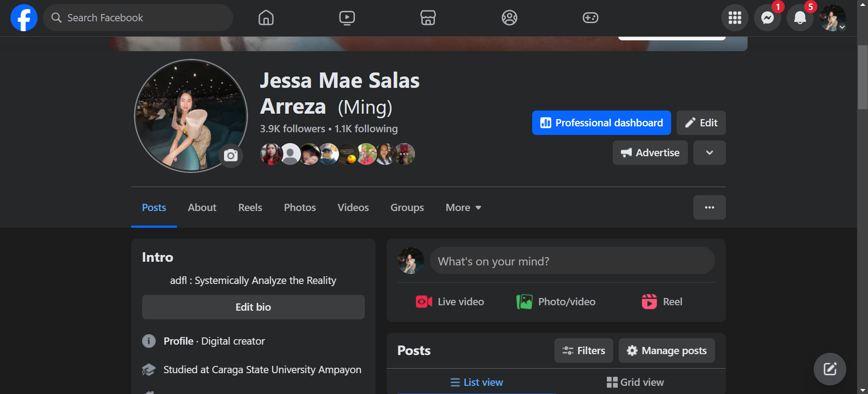
Task: Switch posts to List view
Action: click(x=477, y=382)
